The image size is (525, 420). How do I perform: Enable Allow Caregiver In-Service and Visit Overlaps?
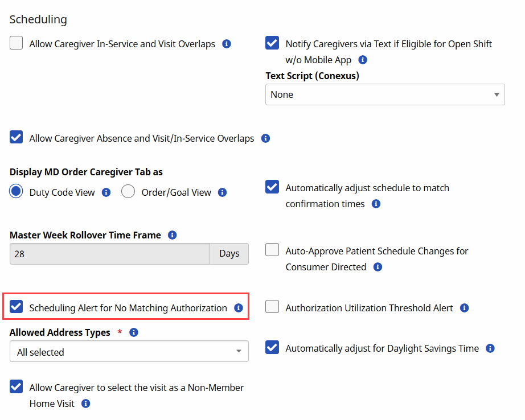point(17,43)
